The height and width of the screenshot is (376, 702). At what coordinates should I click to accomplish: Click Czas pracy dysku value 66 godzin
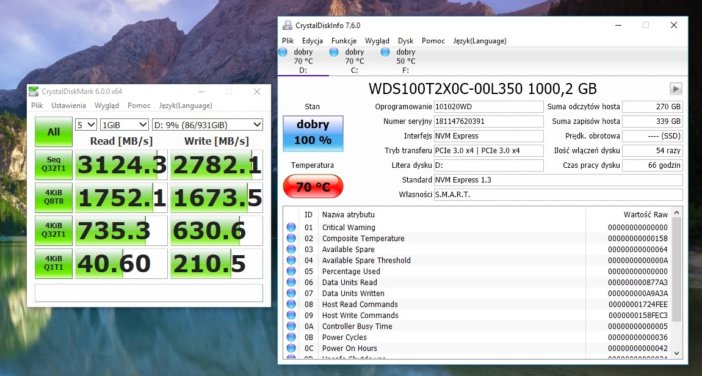[652, 165]
